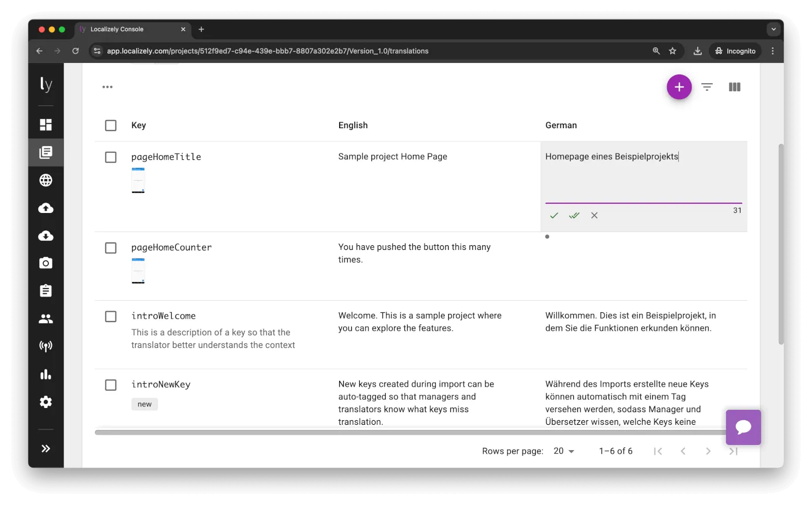Open the clipboard tasks icon in sidebar
812x505 pixels.
46,290
